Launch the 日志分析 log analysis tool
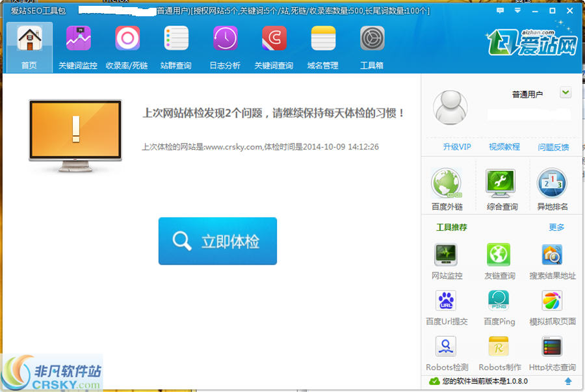 tap(224, 46)
